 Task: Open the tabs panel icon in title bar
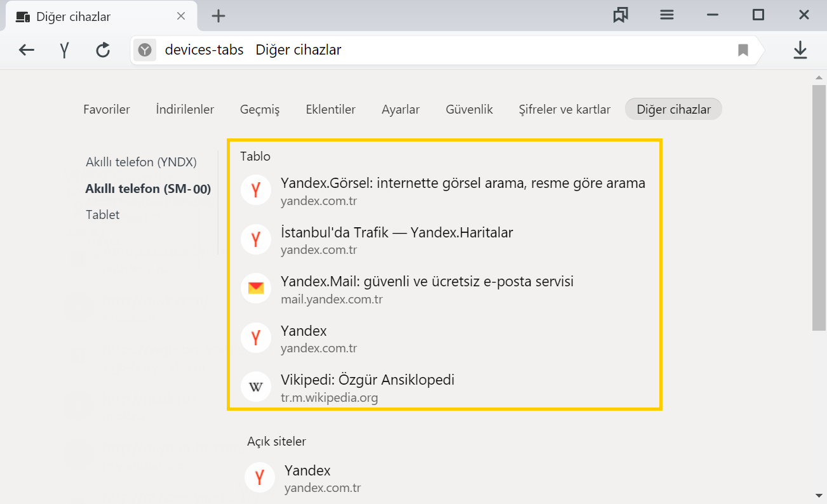(x=621, y=15)
